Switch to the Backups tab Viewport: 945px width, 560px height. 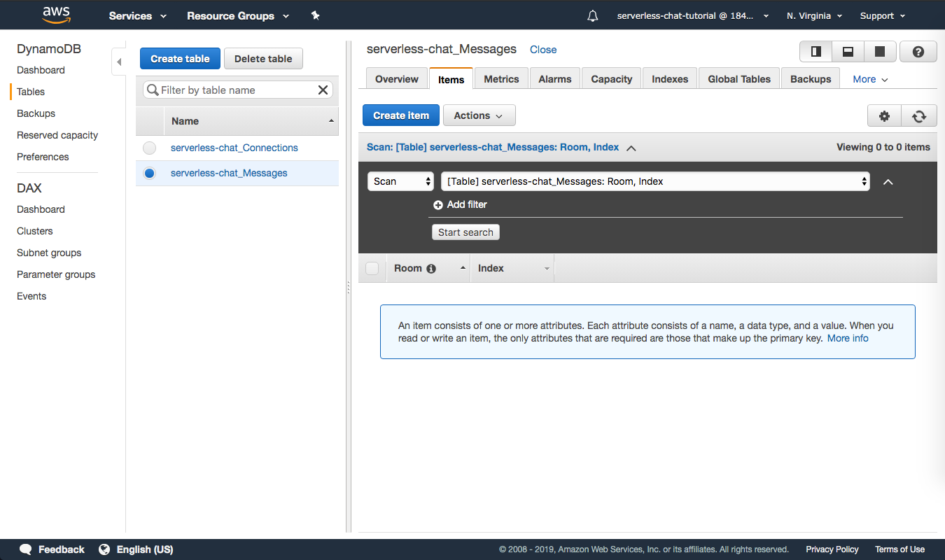811,79
